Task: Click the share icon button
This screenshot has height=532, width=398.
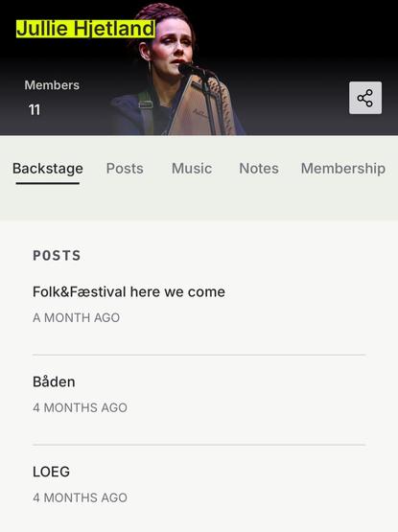Action: pyautogui.click(x=365, y=98)
